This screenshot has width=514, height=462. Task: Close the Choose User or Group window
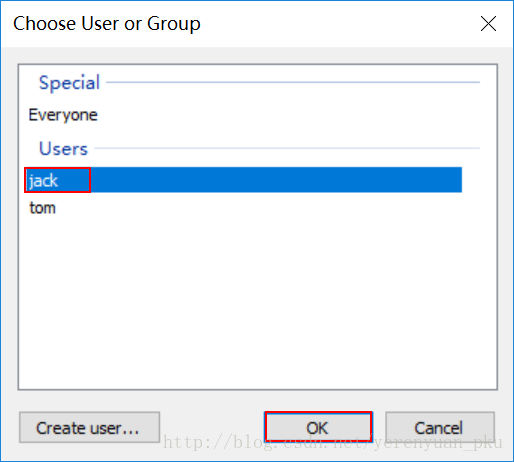click(488, 24)
